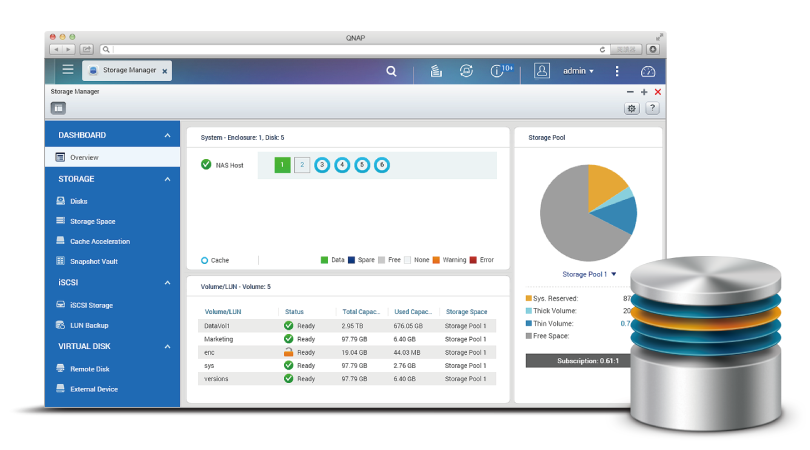Viewport: 810px width, 450px height.
Task: Select disk 3 cache slot
Action: 322,165
